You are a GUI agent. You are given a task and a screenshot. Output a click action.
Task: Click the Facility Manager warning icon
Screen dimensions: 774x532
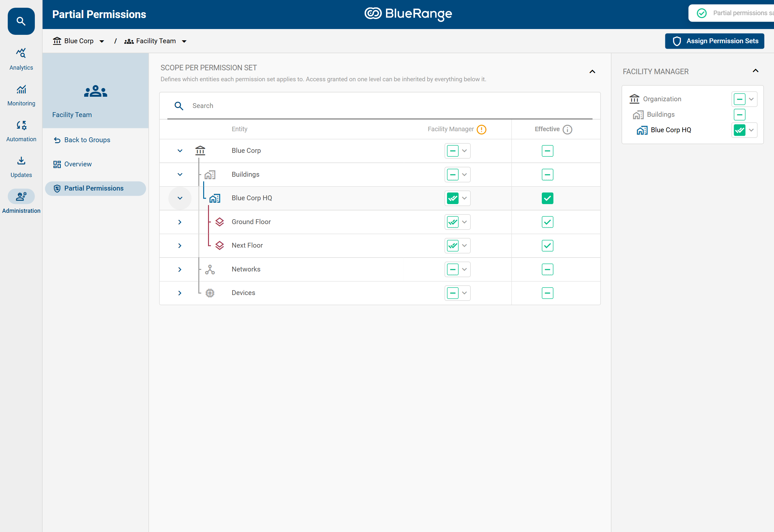tap(481, 129)
